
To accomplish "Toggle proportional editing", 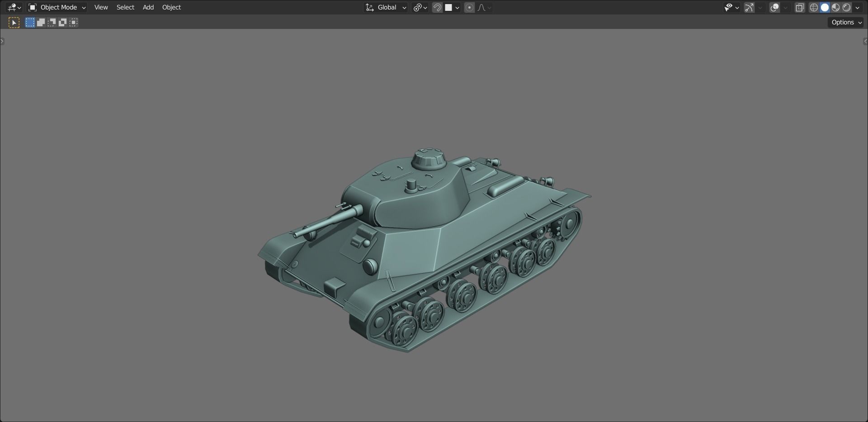I will [x=469, y=7].
